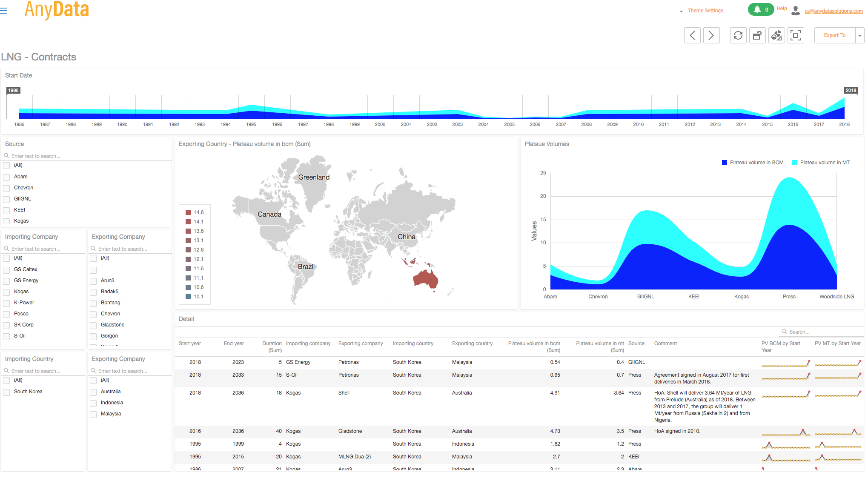
Task: Tick the K-Power importing company checkbox
Action: click(6, 303)
